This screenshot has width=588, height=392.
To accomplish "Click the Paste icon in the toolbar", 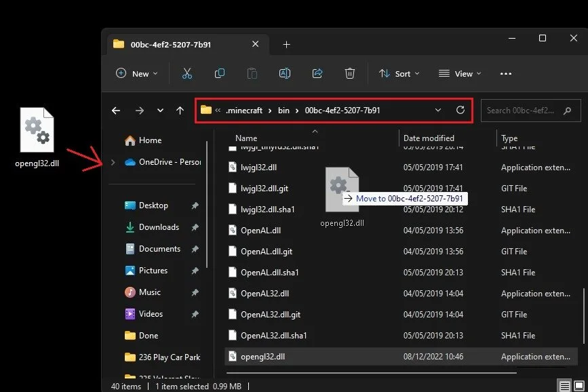I will click(x=252, y=73).
